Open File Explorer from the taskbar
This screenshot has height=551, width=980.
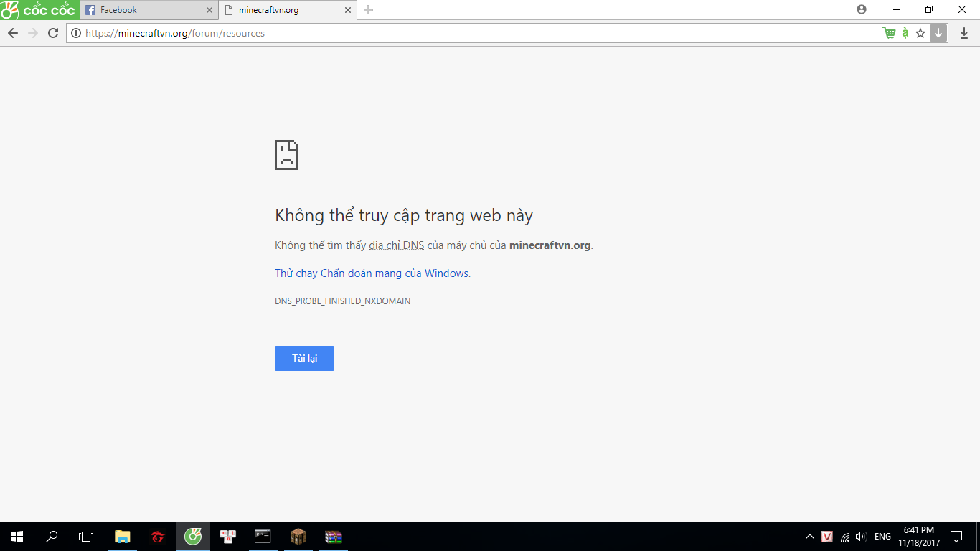click(123, 537)
